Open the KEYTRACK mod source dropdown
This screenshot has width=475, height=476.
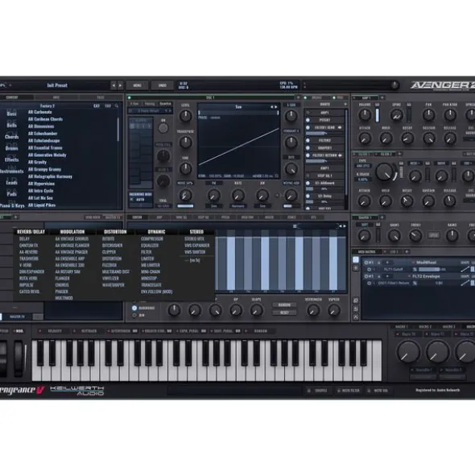[89, 331]
